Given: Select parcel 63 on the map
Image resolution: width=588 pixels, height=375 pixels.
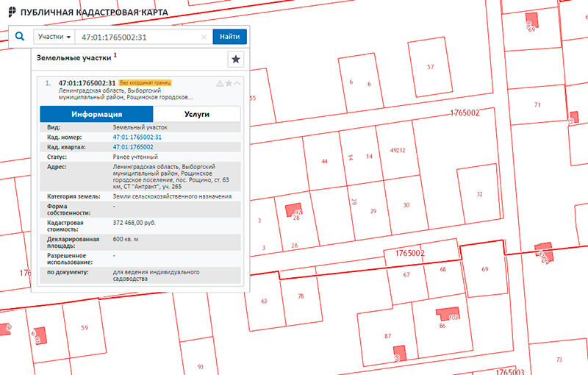Looking at the screenshot, I should (x=264, y=301).
